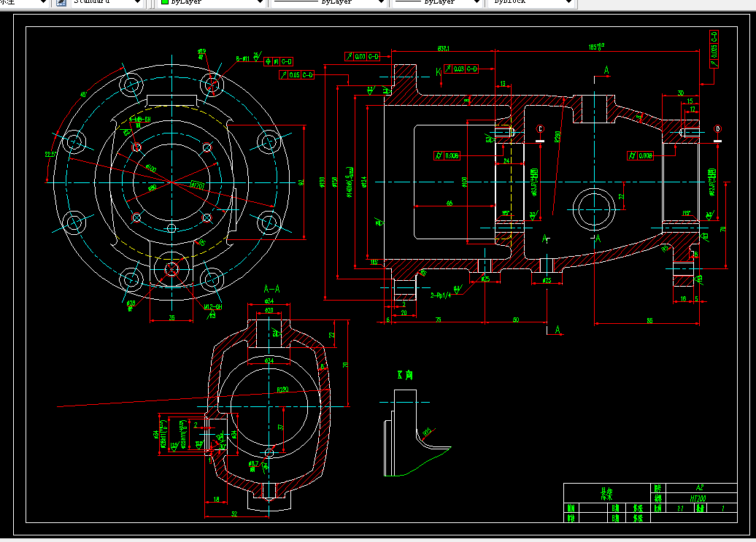This screenshot has width=756, height=542.
Task: Select the 0.006 tolerance frame
Action: [447, 155]
